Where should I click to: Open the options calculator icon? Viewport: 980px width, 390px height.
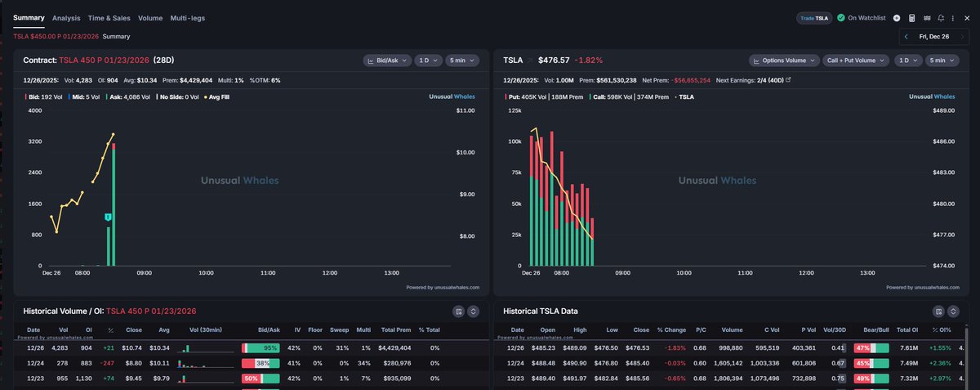[911, 17]
